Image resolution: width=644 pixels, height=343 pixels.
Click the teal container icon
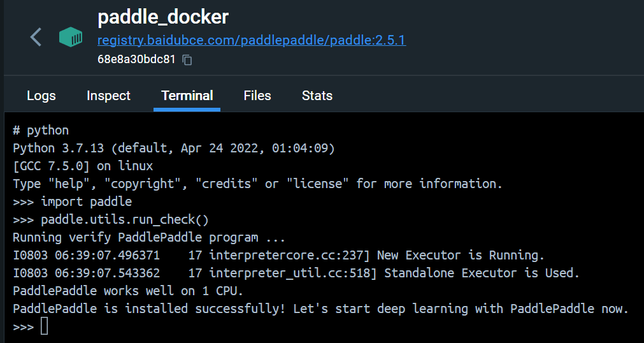click(x=71, y=37)
